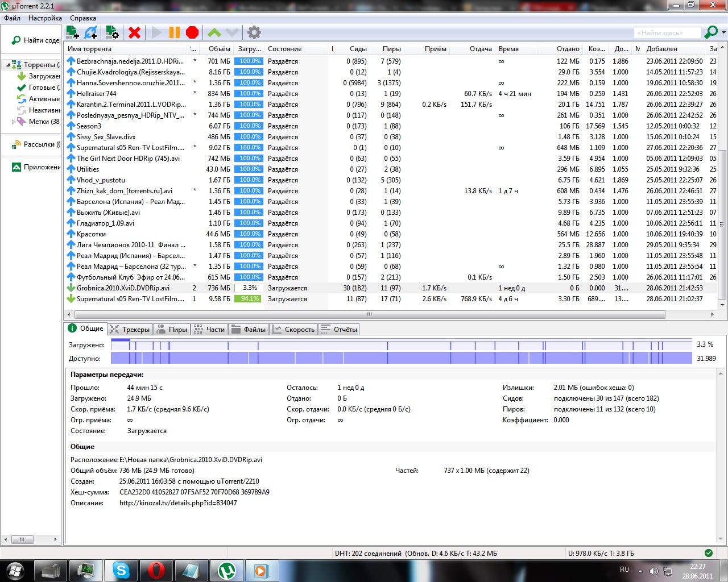Switch to the Трекеры tab
The width and height of the screenshot is (728, 582).
coord(130,329)
